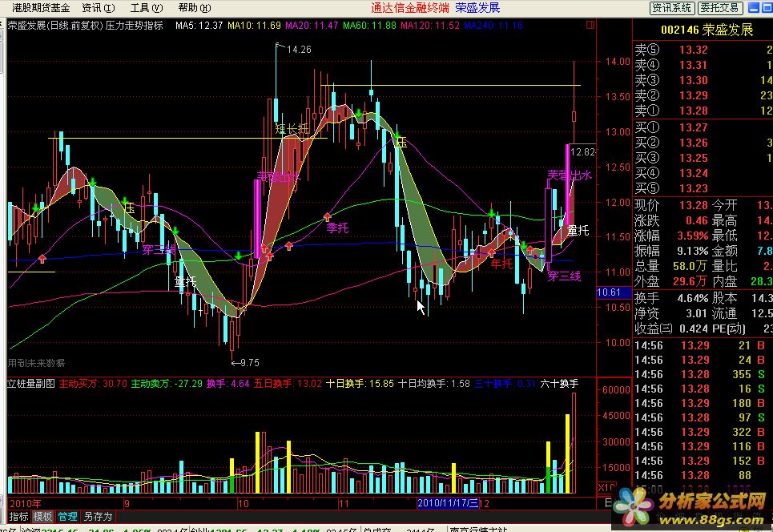Click the 十日均换手: 1.58 indicator value
Viewport: 773px width, 532px height.
pos(434,384)
